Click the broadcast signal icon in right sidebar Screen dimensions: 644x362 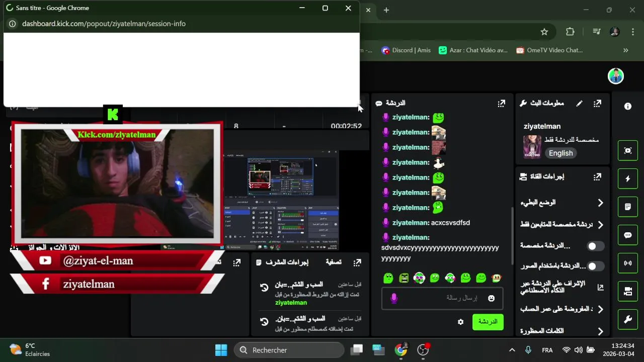coord(628,263)
